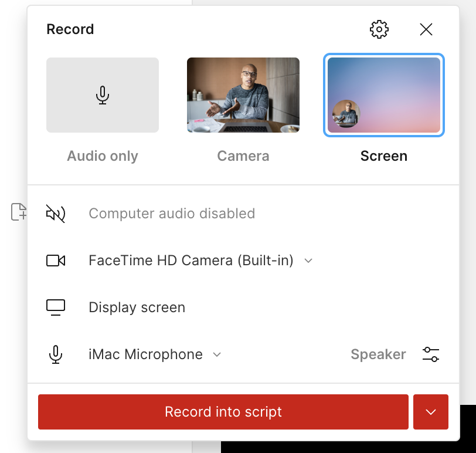Open the FaceTime HD Camera dropdown
This screenshot has width=476, height=453.
click(x=309, y=261)
